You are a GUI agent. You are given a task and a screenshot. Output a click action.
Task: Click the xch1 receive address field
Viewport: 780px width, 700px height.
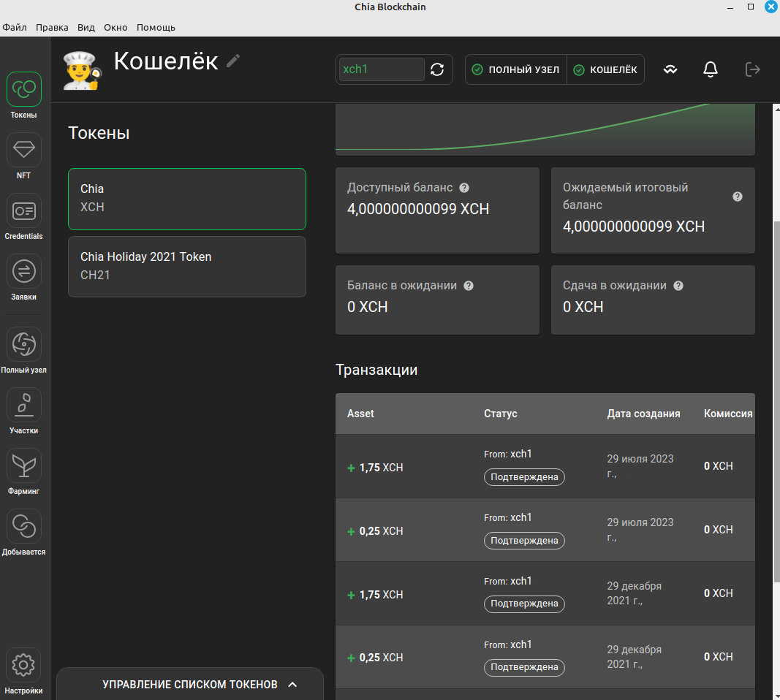pyautogui.click(x=382, y=69)
